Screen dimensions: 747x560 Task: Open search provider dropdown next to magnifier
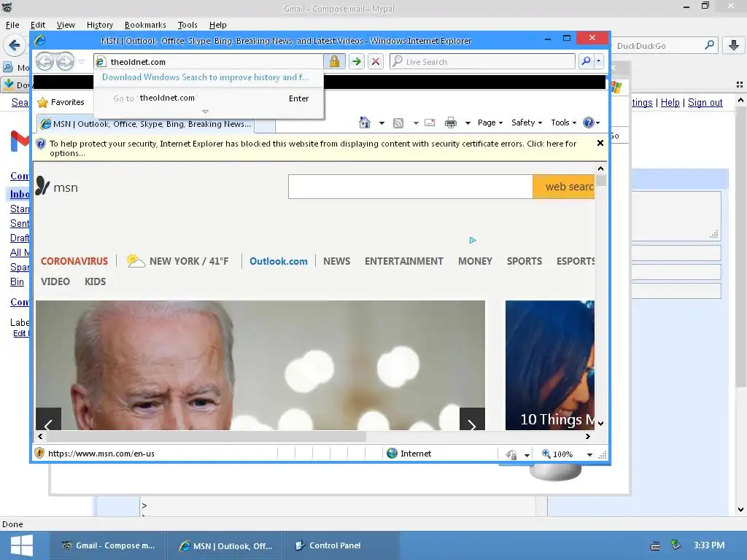[x=598, y=61]
